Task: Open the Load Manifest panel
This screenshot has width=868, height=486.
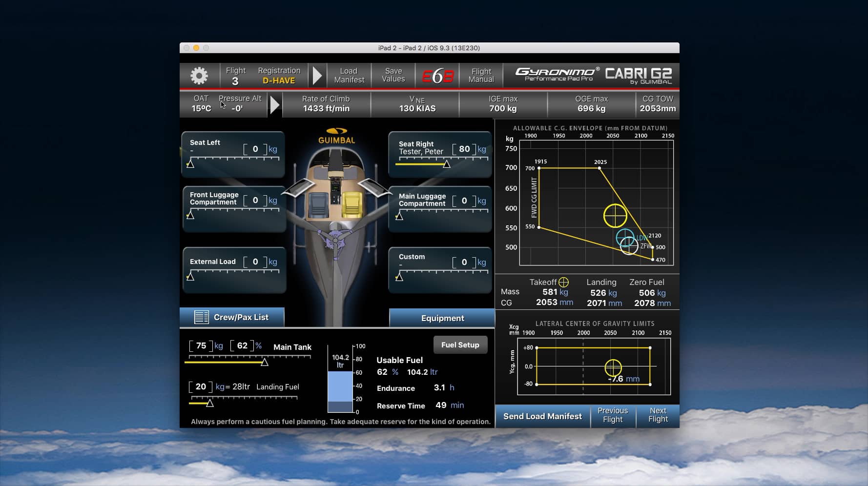Action: 349,75
